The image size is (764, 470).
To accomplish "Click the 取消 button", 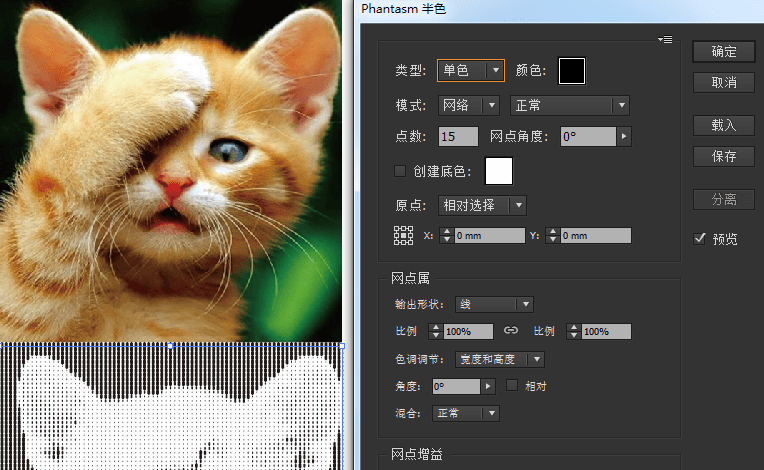I will point(724,83).
